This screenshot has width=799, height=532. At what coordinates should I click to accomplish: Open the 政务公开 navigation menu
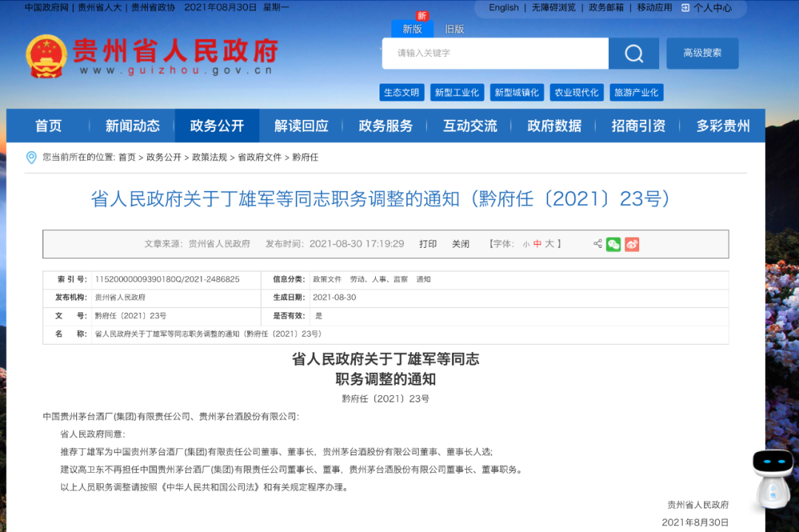(217, 126)
